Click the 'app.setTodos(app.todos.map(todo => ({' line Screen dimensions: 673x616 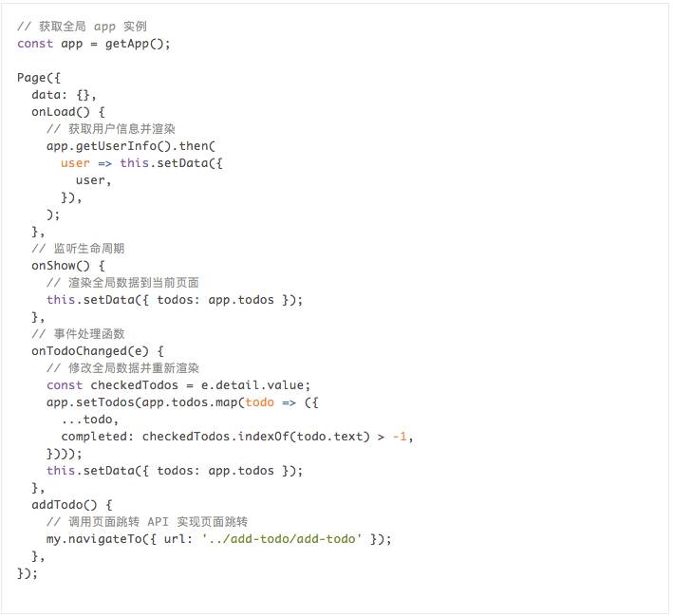click(182, 402)
